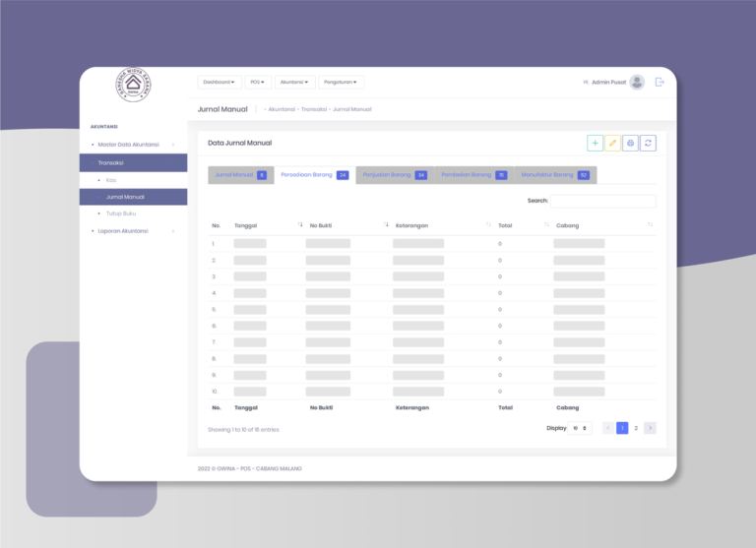Image resolution: width=756 pixels, height=548 pixels.
Task: Sort table by Tanggal column
Action: point(300,224)
